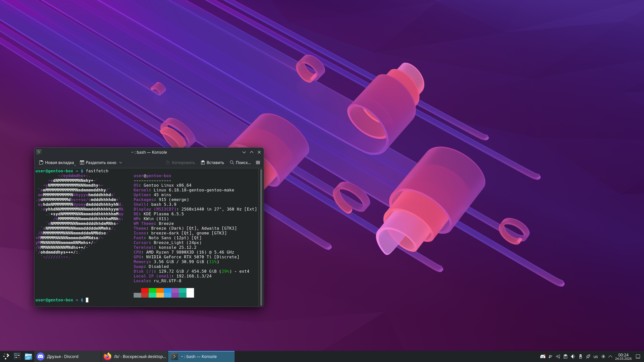Switch to Firefox /b/ taskbar window
Viewport: 644px width, 362px height.
(x=135, y=356)
